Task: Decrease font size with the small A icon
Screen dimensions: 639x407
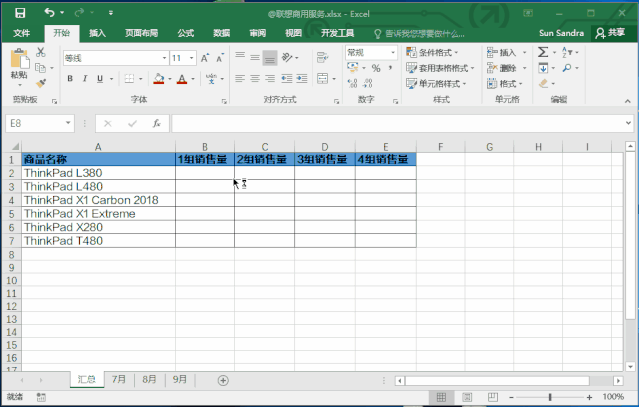Action: pos(220,58)
